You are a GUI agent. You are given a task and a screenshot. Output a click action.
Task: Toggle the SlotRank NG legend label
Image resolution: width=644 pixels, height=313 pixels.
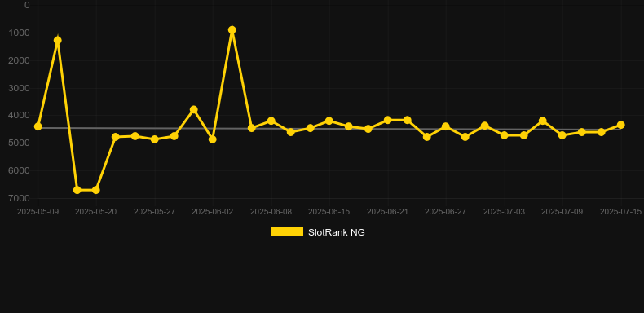point(337,232)
